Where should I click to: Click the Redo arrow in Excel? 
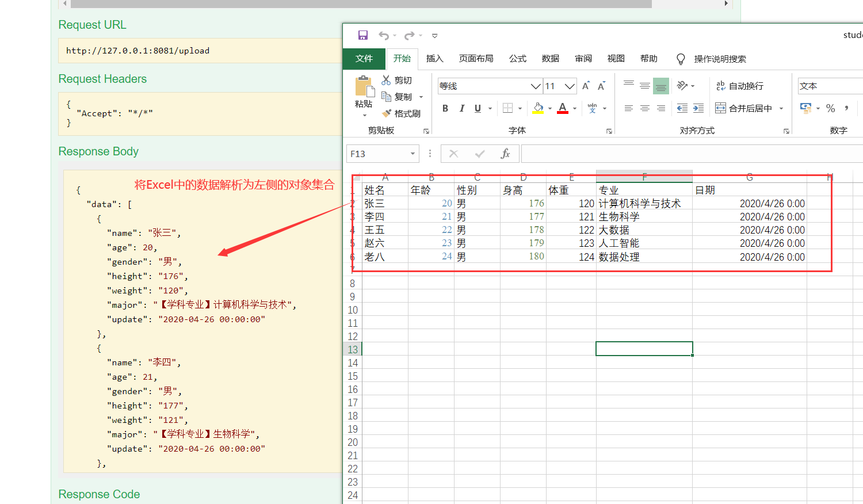409,36
